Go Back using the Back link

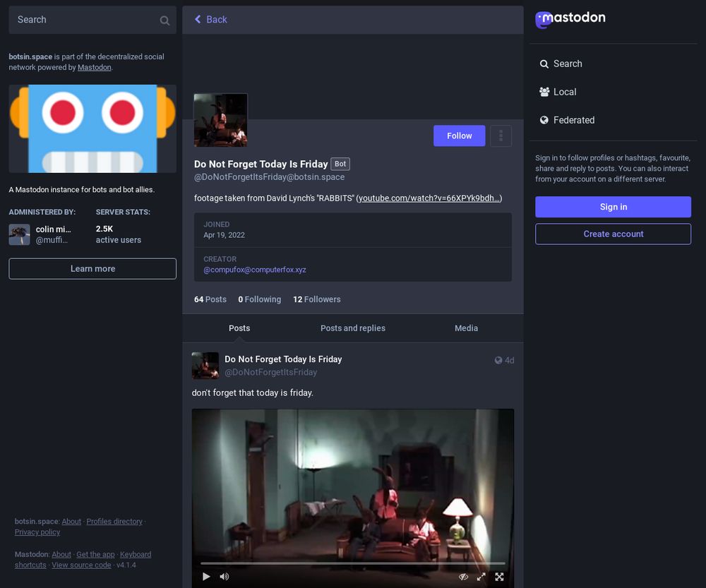click(210, 19)
